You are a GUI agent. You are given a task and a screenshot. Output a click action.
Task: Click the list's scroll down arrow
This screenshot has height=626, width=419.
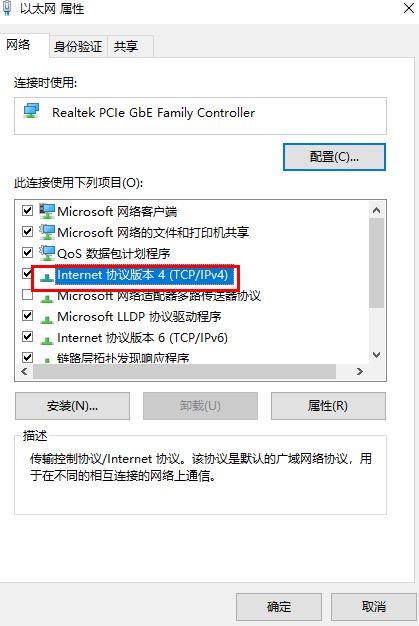pos(376,355)
